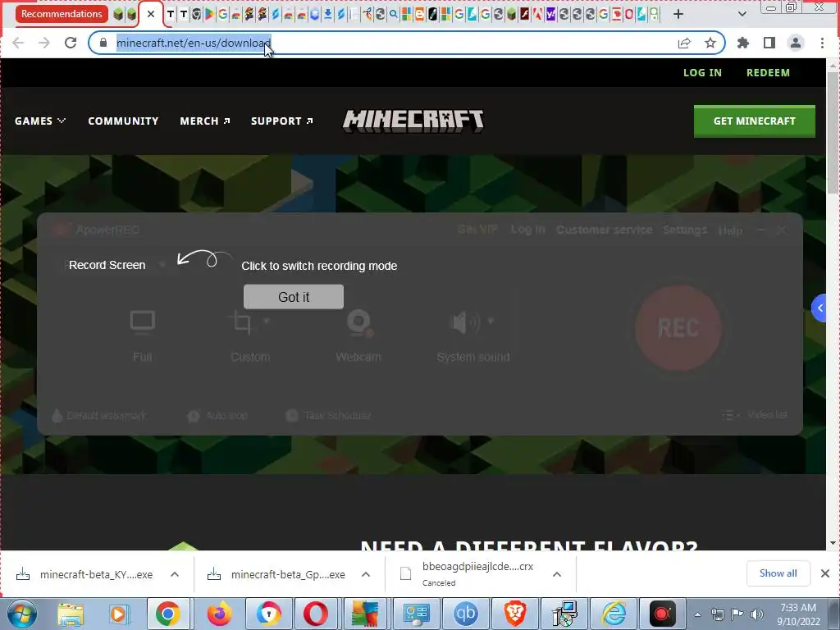Open the SUPPORT menu link
Screen dimensions: 840x630
pos(282,121)
